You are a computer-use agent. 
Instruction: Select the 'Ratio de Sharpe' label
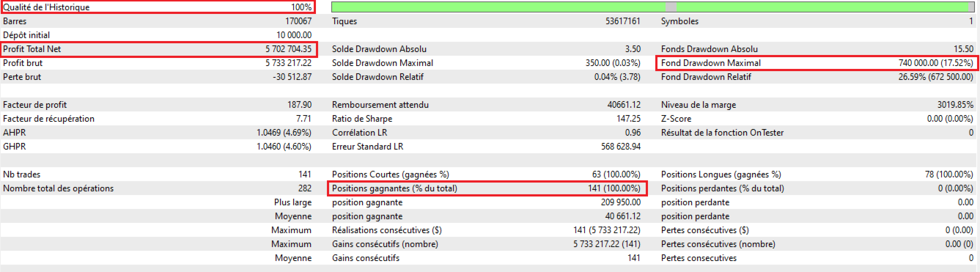(362, 119)
